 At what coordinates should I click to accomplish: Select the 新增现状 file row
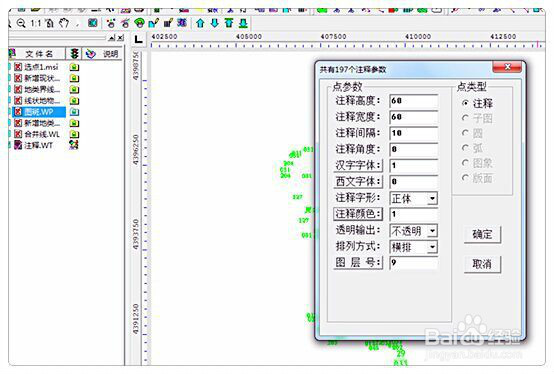click(37, 78)
